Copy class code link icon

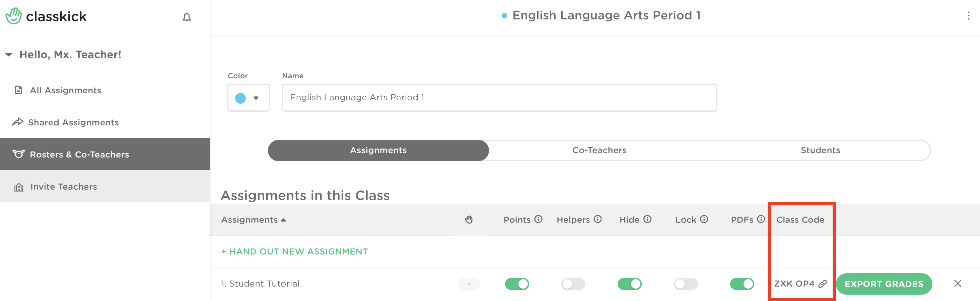pyautogui.click(x=823, y=284)
